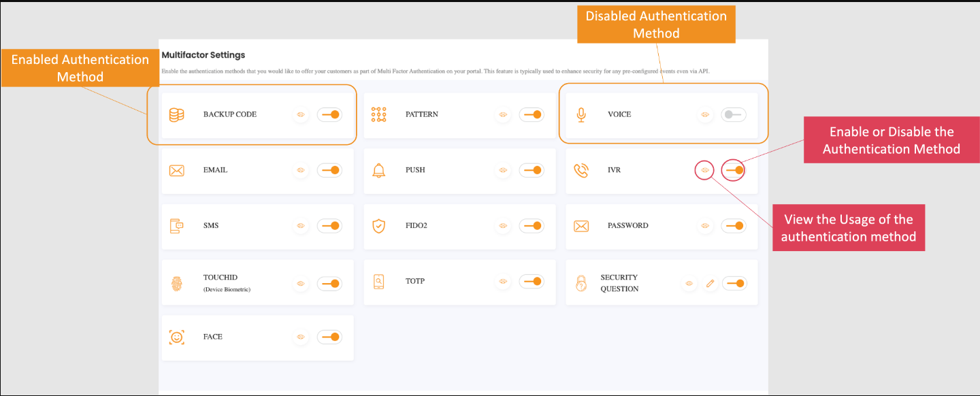Select the FIDO2 shield icon

(378, 226)
